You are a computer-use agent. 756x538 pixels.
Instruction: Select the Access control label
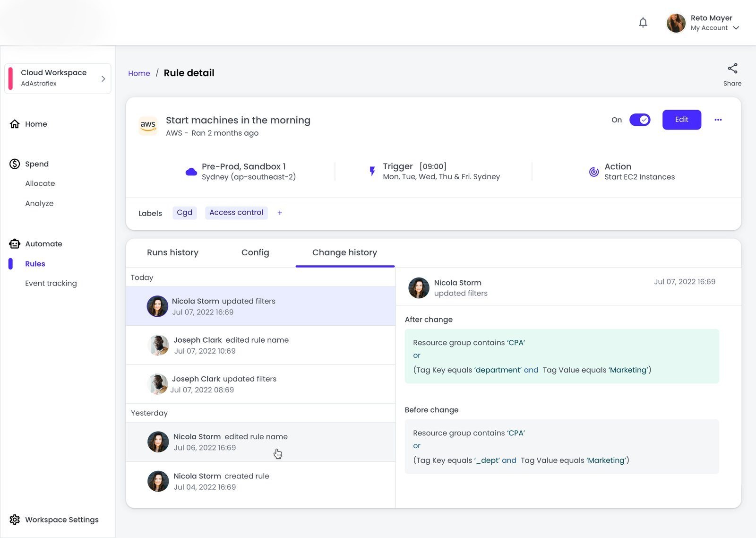point(236,213)
